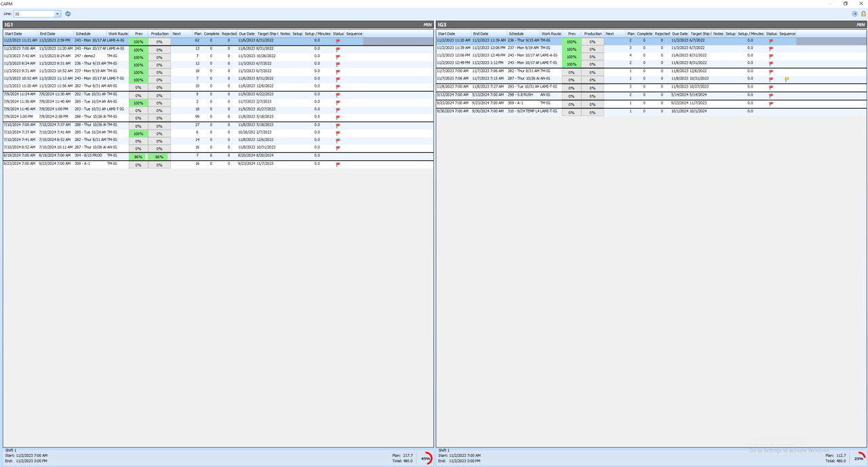Click red flag in IG1 row starting 7/9/2024 1:00 PM
Viewport: 868px width, 467px height.
pos(338,117)
